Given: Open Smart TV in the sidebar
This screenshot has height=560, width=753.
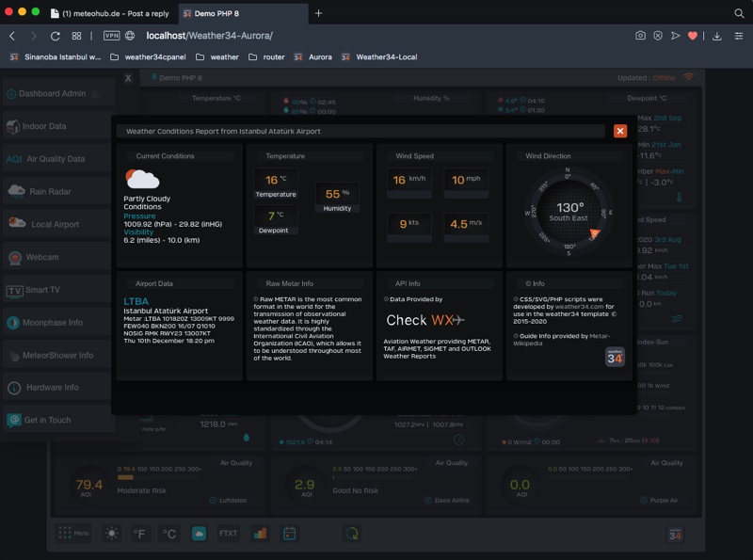Looking at the screenshot, I should [58, 290].
